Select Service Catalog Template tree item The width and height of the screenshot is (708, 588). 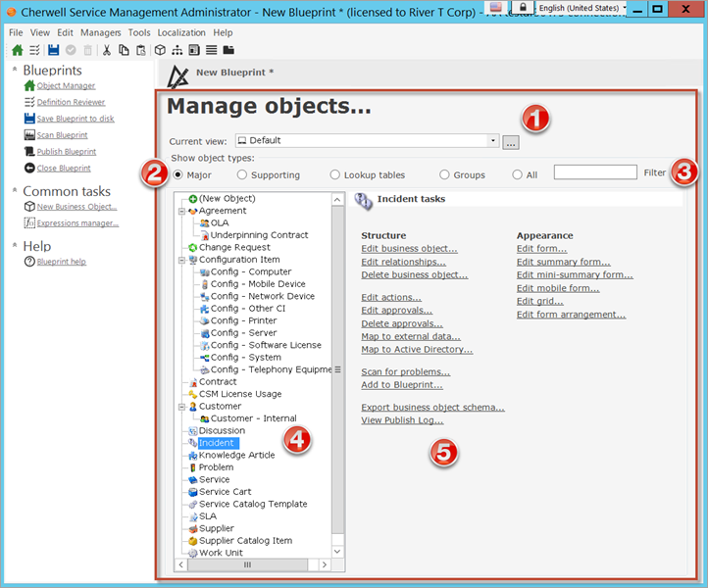[x=253, y=504]
